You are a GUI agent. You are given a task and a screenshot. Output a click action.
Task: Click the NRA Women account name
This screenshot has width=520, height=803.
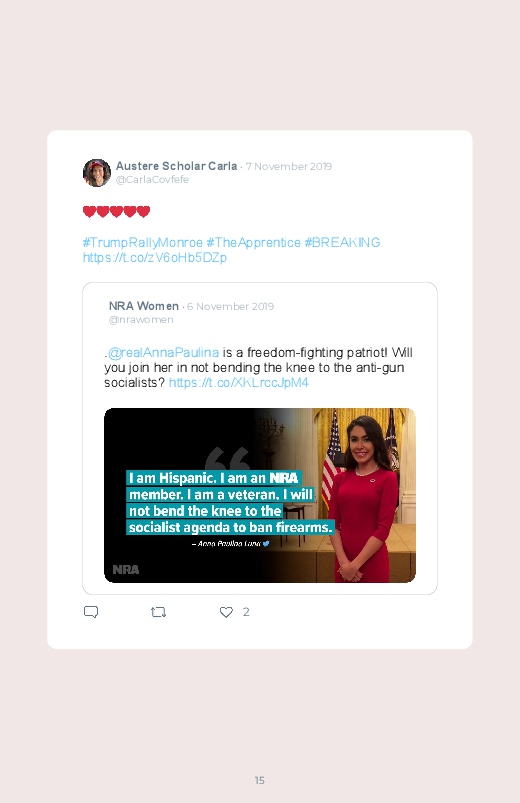[143, 306]
